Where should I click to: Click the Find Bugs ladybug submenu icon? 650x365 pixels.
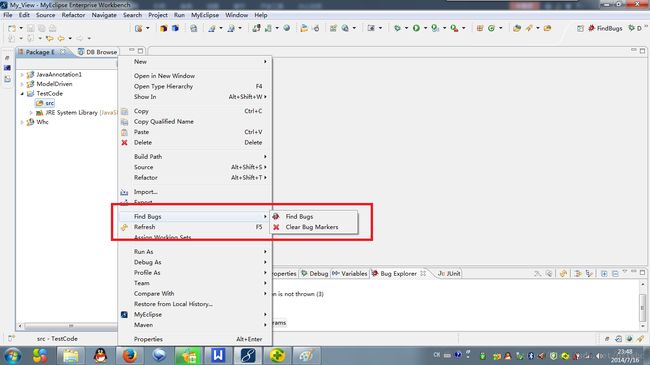tap(276, 217)
